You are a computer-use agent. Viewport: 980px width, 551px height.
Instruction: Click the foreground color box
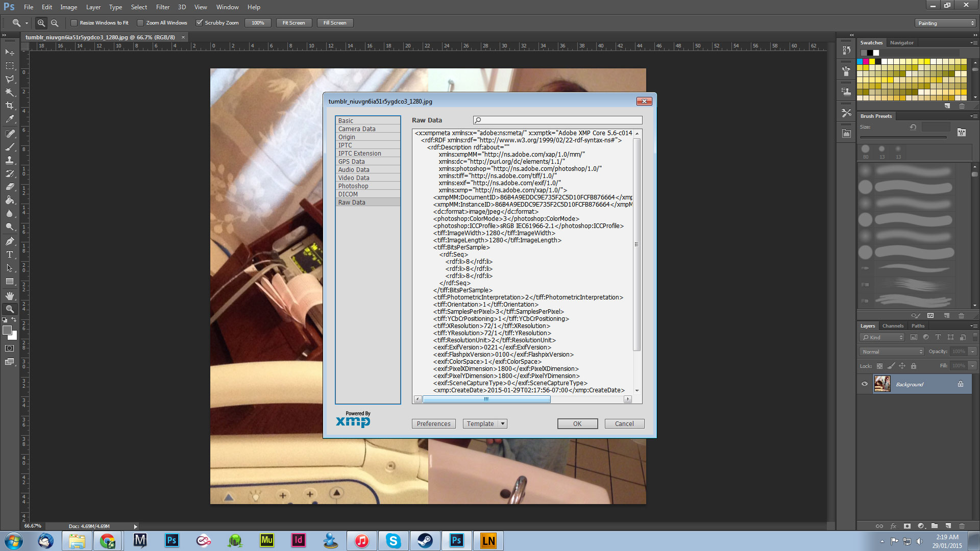pyautogui.click(x=7, y=330)
